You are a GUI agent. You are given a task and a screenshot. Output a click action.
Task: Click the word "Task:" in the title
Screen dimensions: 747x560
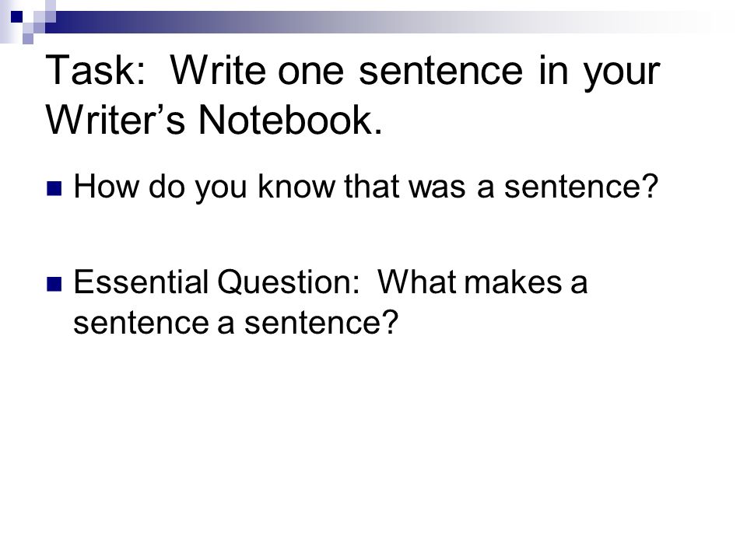pos(95,71)
